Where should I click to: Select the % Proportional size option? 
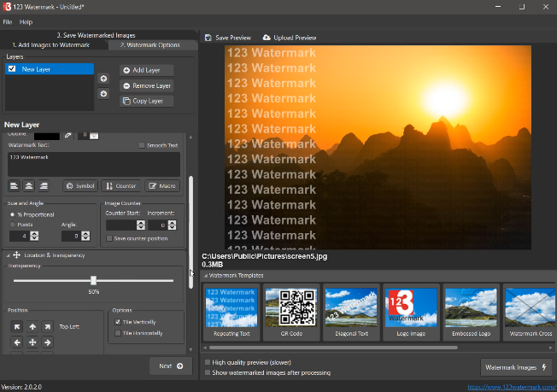13,214
